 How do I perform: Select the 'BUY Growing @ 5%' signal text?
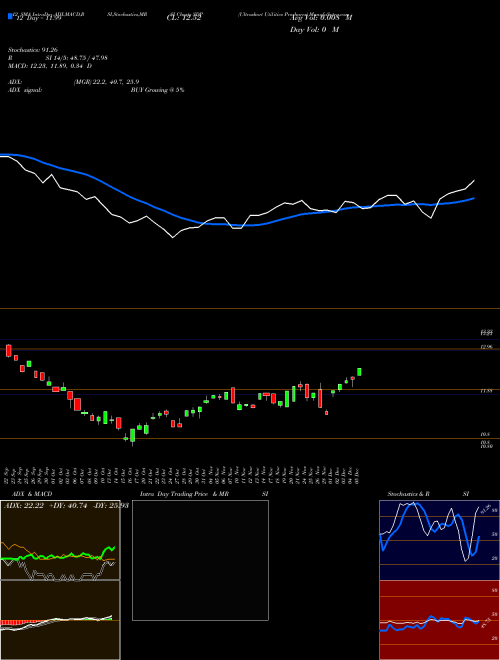pos(157,90)
